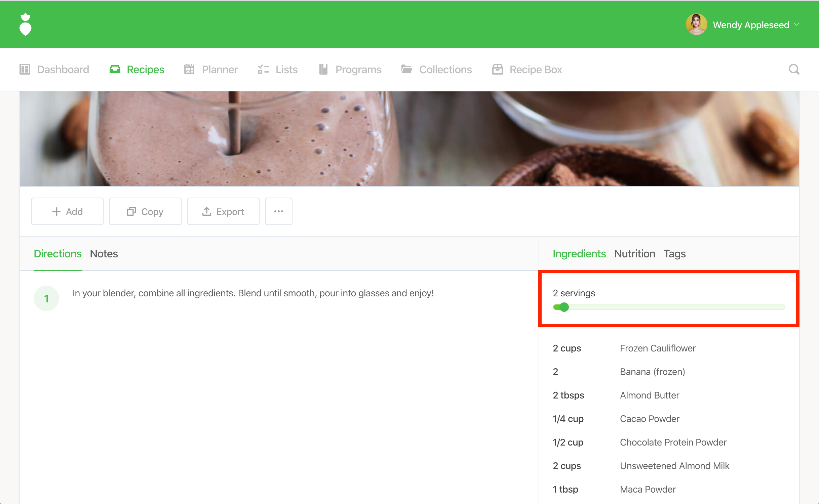
Task: Click the Recipe Box icon
Action: 497,70
